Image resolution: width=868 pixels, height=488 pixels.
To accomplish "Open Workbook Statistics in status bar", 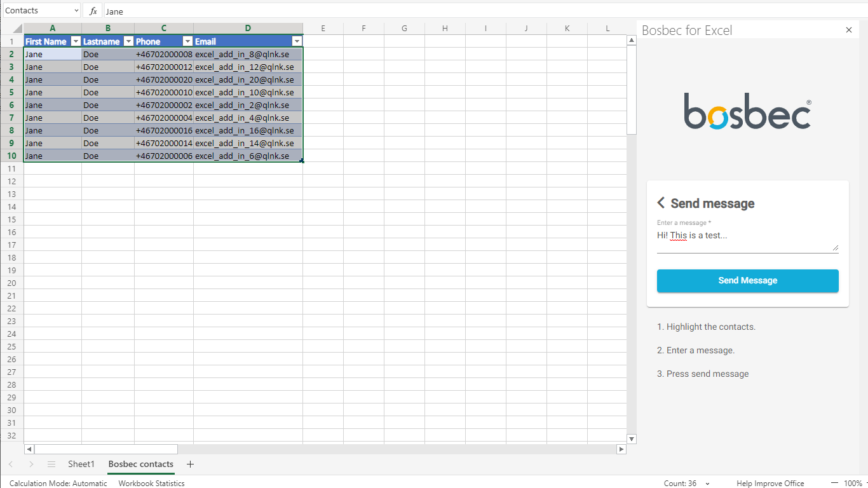I will click(152, 484).
